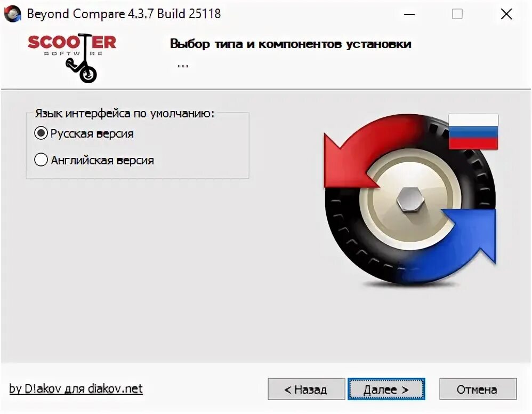Viewport: 532px width, 414px height.
Task: Open the by D!akov для diakov.net link
Action: click(x=76, y=389)
